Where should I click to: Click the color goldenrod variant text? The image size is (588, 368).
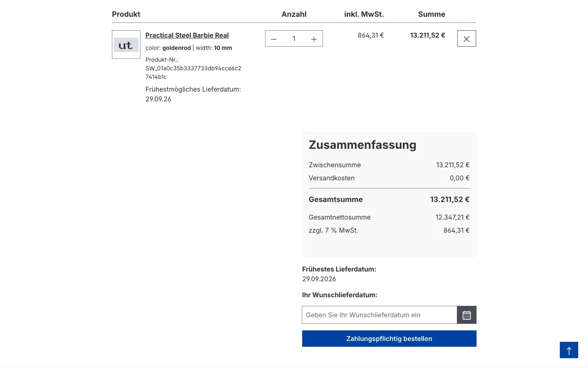168,48
